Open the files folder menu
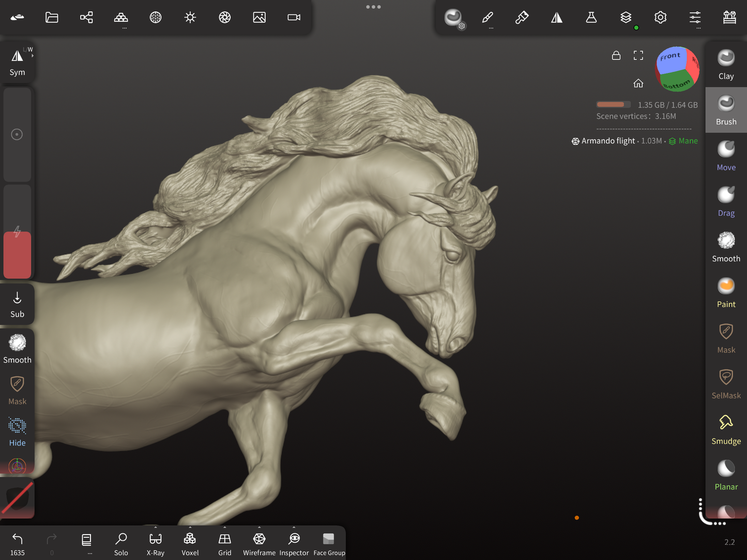This screenshot has width=747, height=560. pos(52,18)
